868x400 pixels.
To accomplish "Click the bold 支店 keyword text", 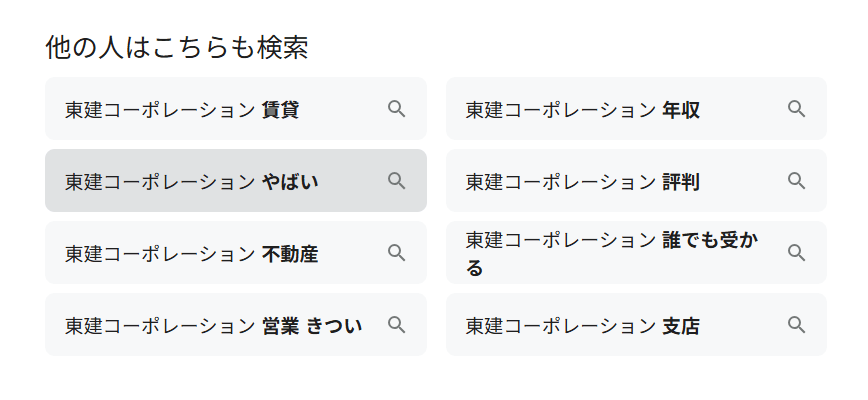I will 681,325.
